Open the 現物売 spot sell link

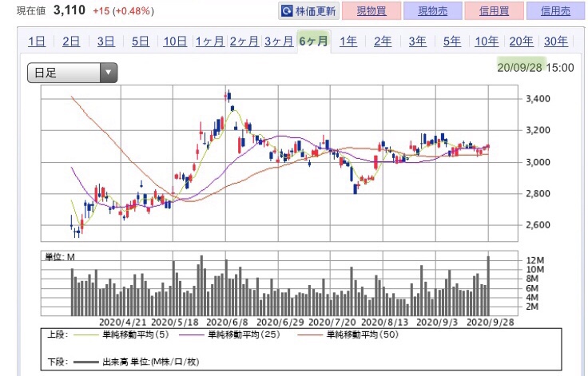pos(433,11)
